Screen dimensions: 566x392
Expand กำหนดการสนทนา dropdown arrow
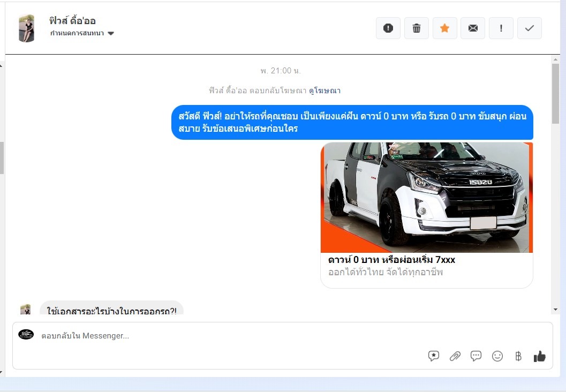111,33
